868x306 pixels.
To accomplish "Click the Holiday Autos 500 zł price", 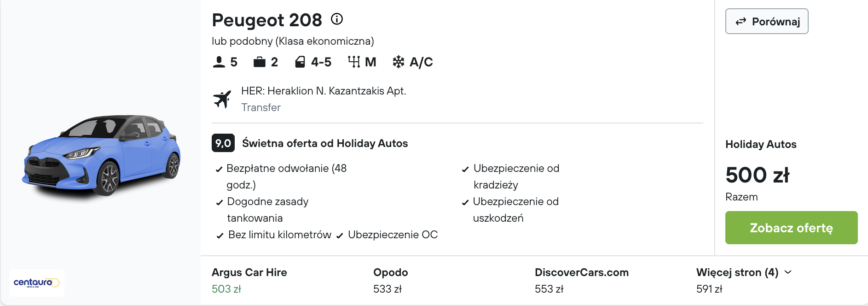I will point(757,175).
